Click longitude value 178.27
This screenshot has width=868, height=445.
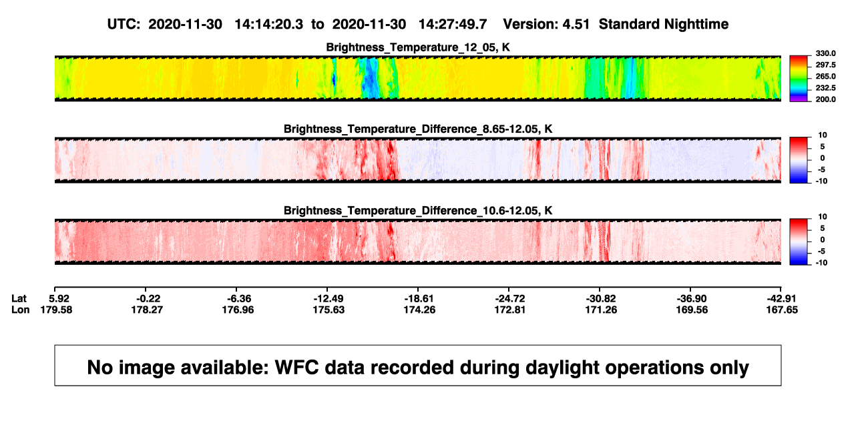click(148, 310)
